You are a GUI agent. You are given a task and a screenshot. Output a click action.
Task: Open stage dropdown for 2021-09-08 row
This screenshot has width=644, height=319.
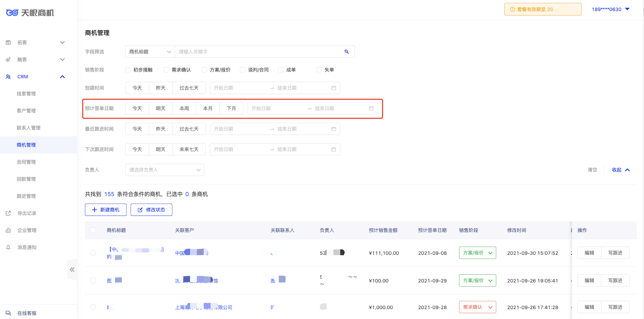tap(477, 253)
